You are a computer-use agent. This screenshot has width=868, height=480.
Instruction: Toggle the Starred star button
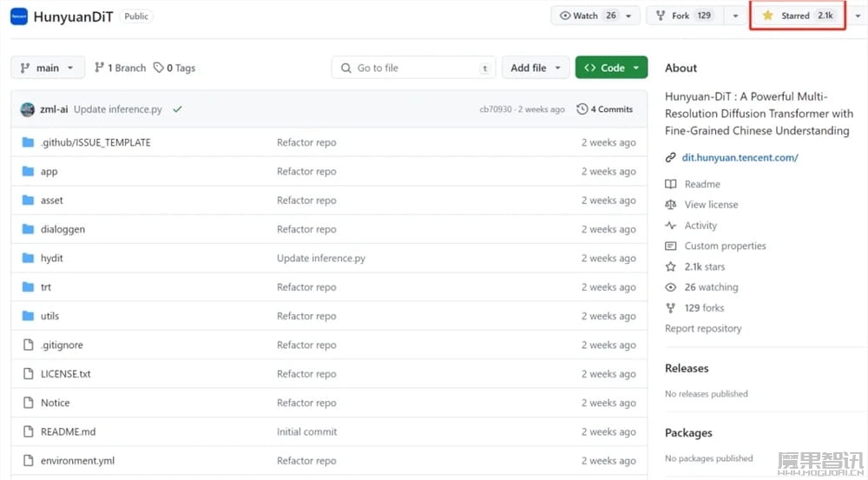(798, 16)
